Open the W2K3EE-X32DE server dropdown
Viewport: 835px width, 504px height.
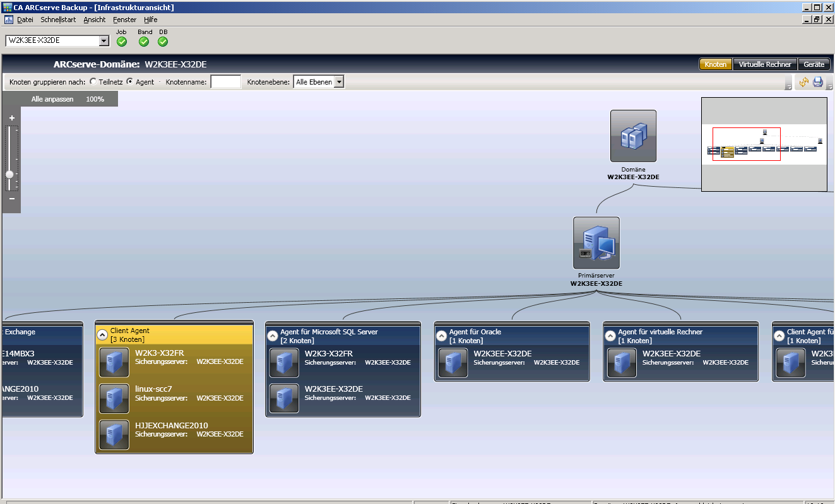tap(104, 41)
